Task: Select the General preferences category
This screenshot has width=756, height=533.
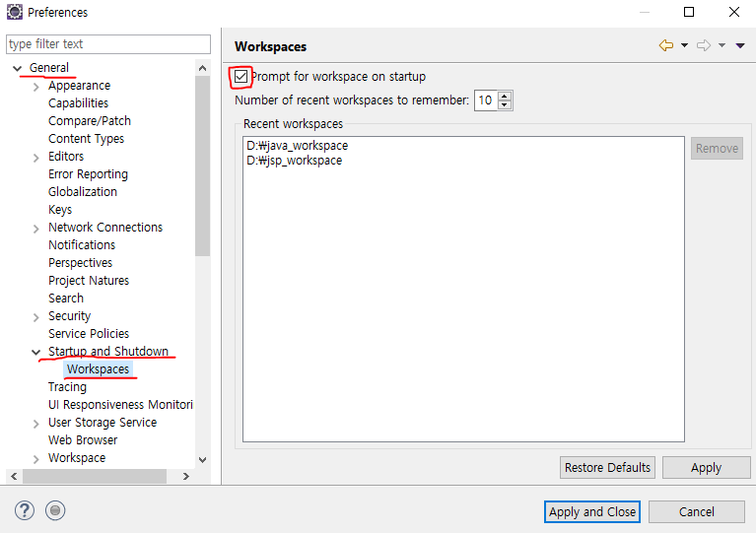Action: (48, 67)
